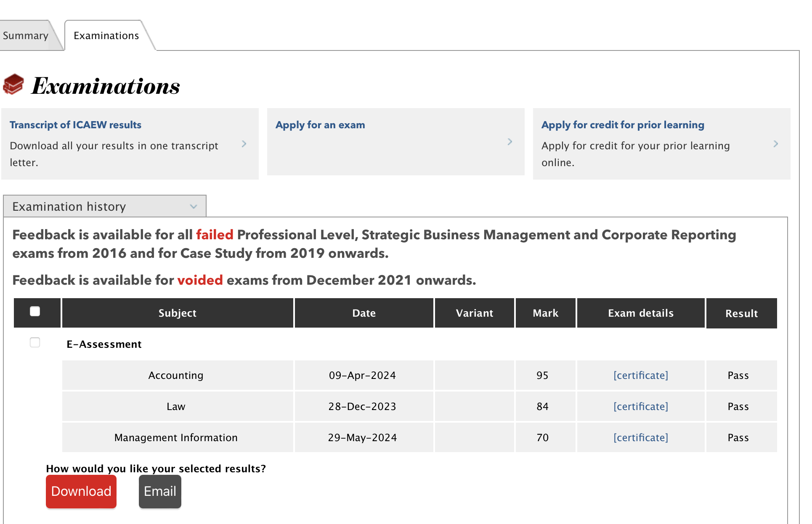The image size is (812, 524).
Task: Click the Subject column header
Action: (177, 313)
